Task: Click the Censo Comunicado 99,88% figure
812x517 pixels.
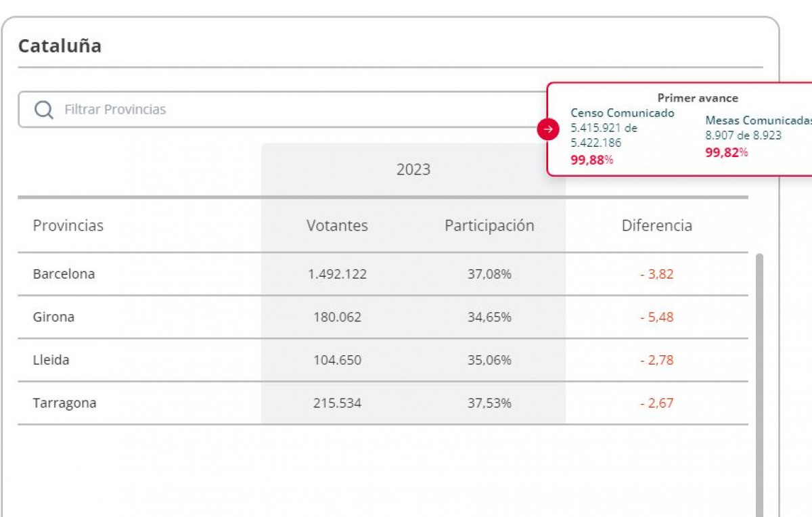Action: (591, 160)
